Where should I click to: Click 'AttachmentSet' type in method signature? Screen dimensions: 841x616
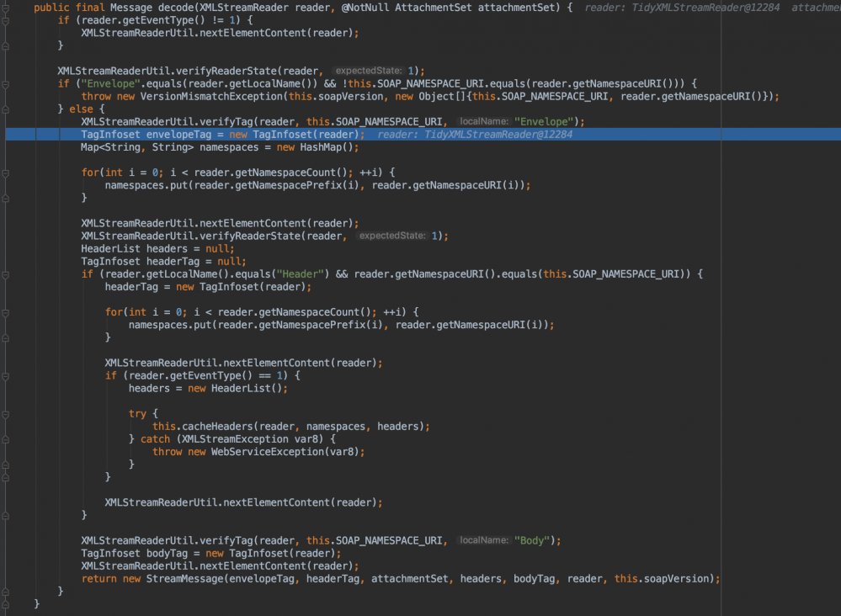click(x=434, y=8)
